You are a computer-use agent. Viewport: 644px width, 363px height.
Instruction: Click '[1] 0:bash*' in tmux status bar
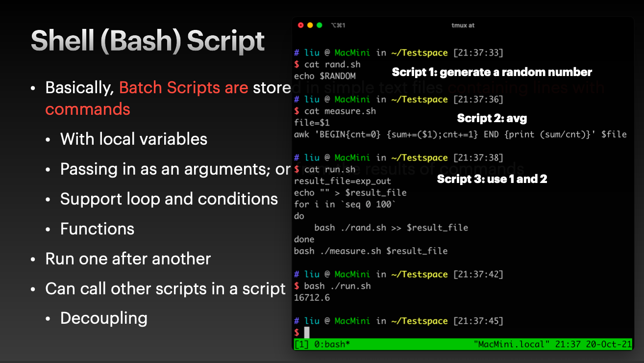(322, 344)
